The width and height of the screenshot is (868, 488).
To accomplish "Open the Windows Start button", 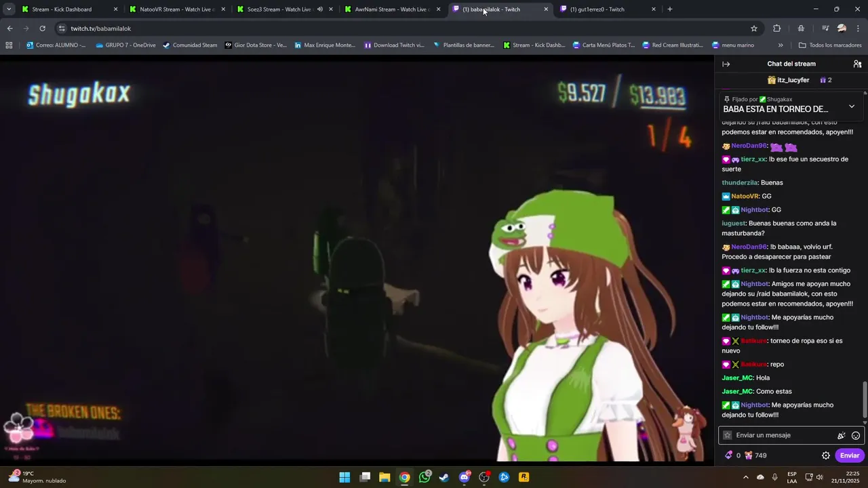I will 344,477.
